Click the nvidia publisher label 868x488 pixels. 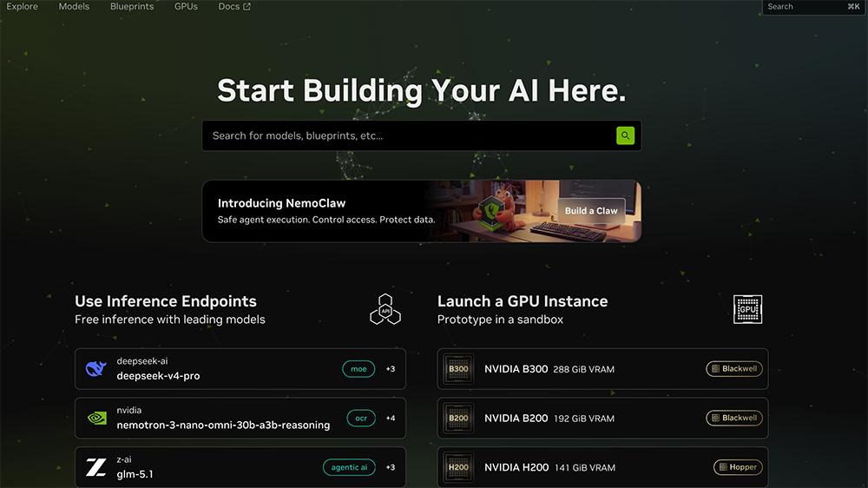point(129,411)
